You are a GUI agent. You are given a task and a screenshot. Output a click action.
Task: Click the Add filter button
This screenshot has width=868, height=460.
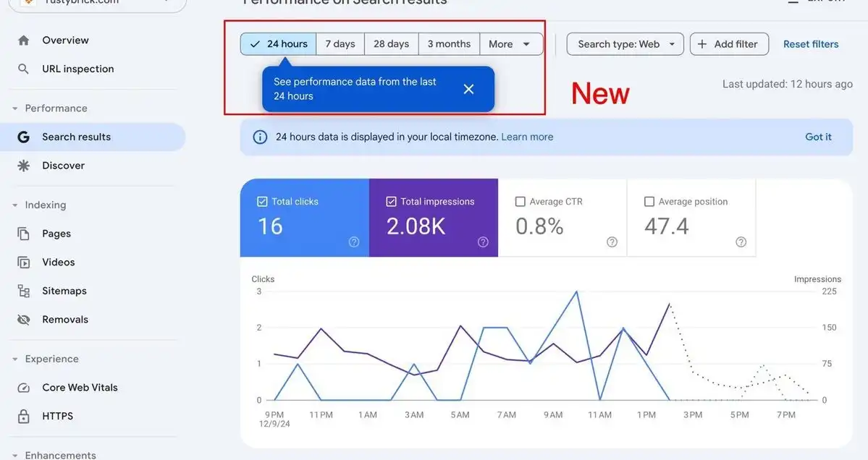729,44
